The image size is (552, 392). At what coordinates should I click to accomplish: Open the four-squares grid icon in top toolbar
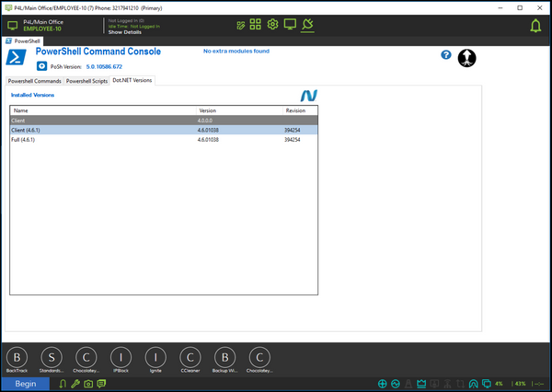(255, 24)
